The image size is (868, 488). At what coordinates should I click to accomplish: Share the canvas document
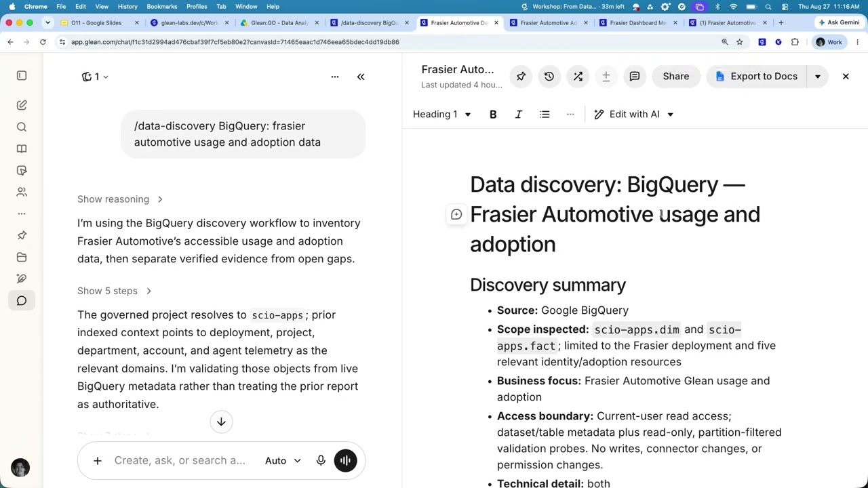point(676,77)
